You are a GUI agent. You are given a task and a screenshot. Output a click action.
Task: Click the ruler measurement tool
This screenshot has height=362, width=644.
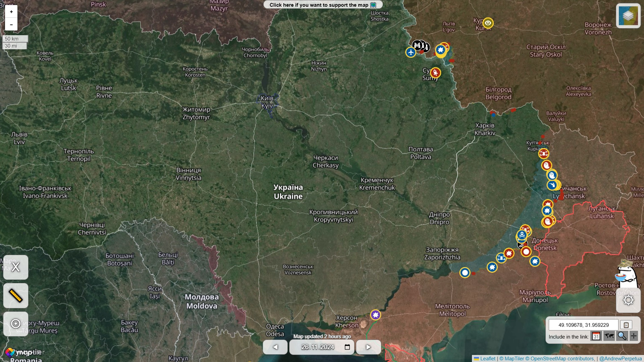[x=16, y=296]
